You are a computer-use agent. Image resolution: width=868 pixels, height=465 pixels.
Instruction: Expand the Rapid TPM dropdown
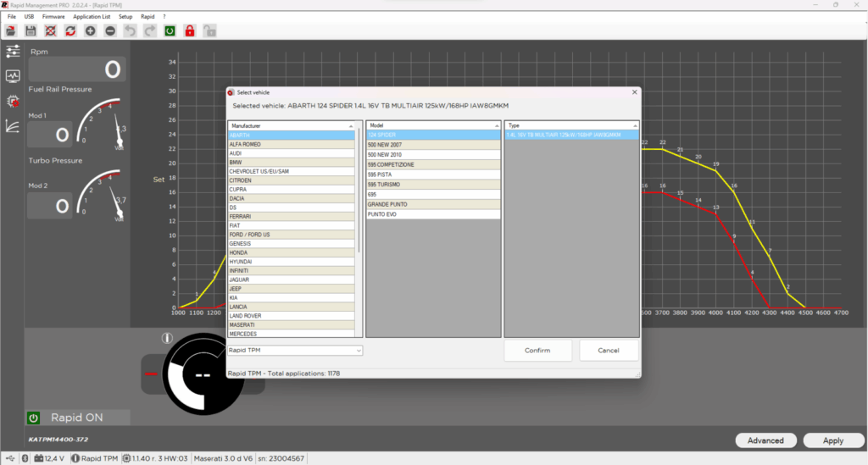coord(359,350)
